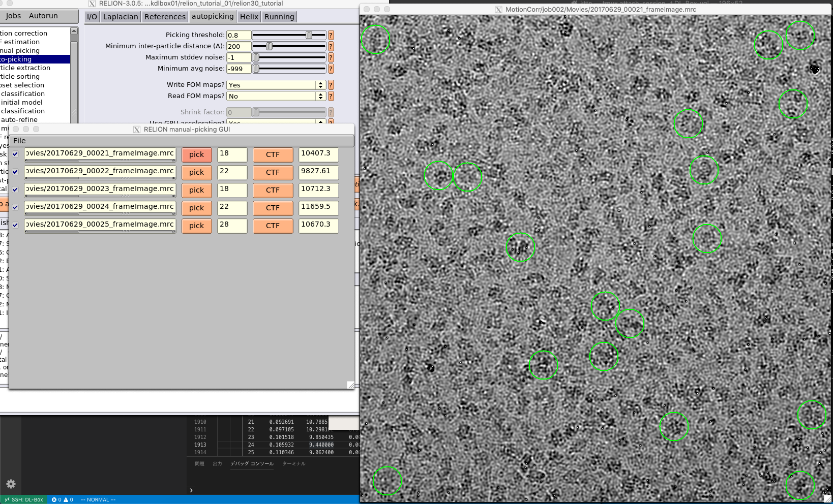This screenshot has width=833, height=504.
Task: Toggle checkbox for 00022_frameImage.mrc
Action: coord(15,172)
